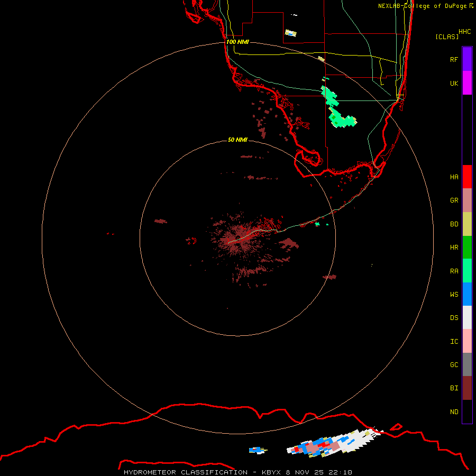Click the [CLAS] units label
476x476 pixels.
[447, 36]
